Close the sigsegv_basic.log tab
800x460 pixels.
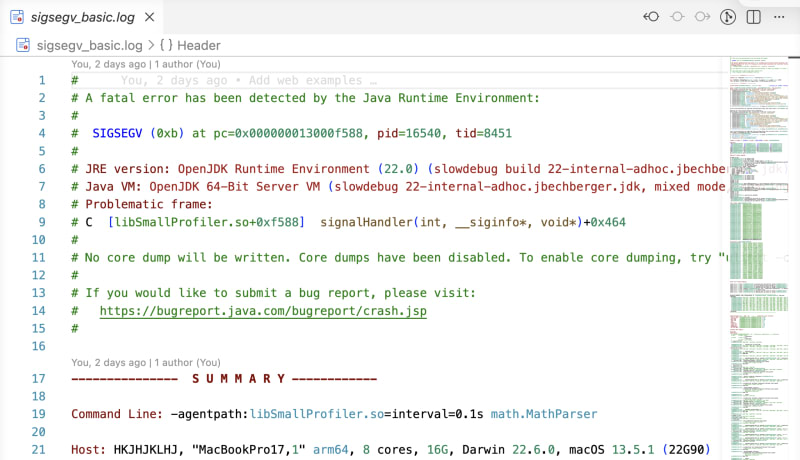pos(148,17)
